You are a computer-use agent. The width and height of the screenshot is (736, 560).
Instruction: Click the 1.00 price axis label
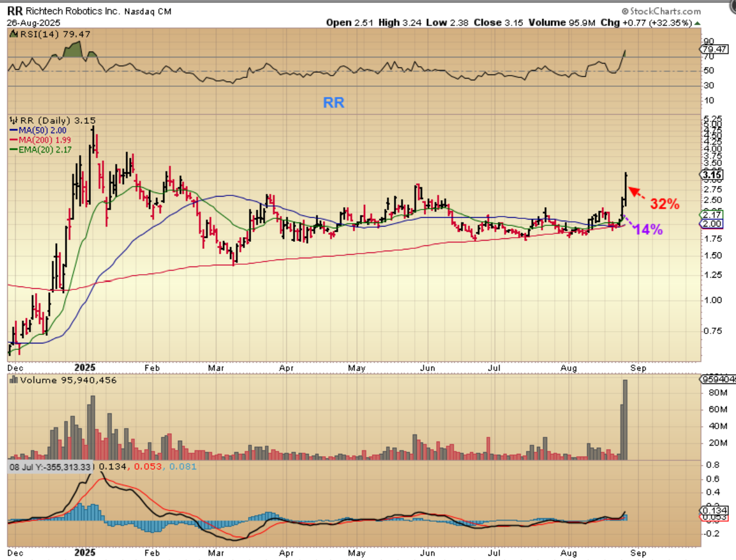pyautogui.click(x=713, y=300)
